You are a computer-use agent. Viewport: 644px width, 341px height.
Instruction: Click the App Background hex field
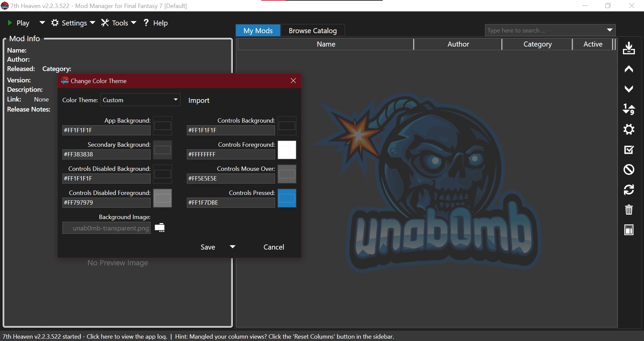(106, 130)
